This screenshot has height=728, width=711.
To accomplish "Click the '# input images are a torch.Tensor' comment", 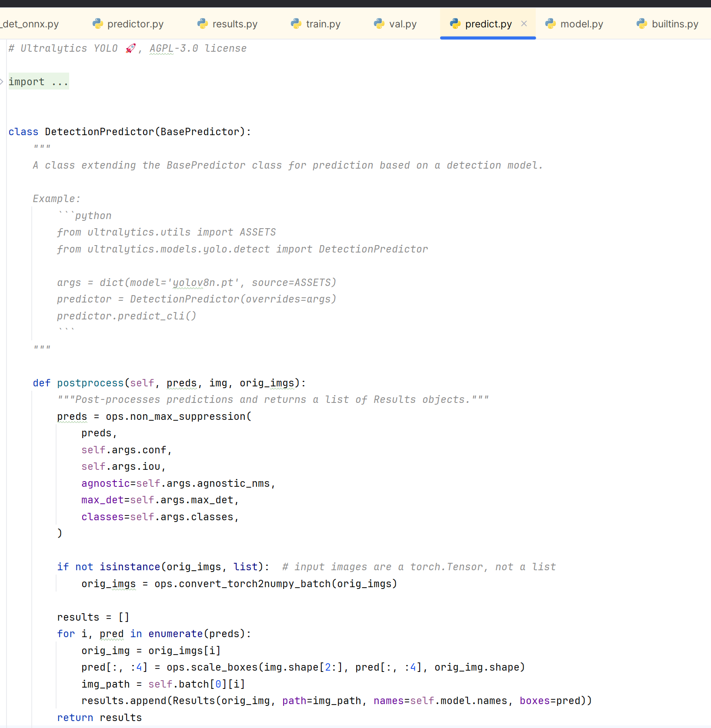I will point(419,567).
